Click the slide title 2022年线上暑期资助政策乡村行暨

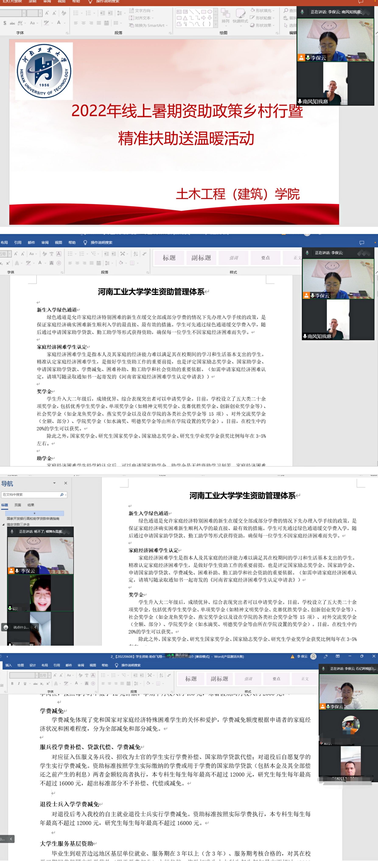point(187,111)
